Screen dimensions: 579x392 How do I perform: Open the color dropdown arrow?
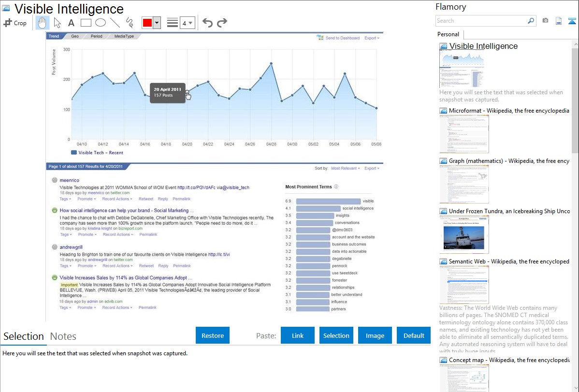(x=157, y=23)
